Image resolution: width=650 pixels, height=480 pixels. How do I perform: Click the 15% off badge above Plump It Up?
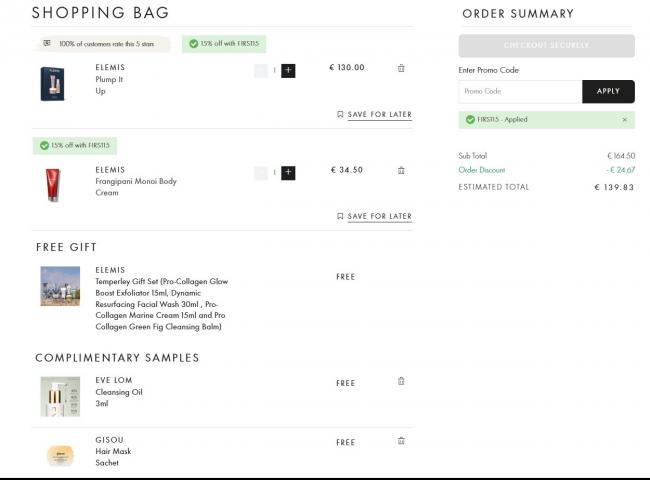tap(224, 44)
